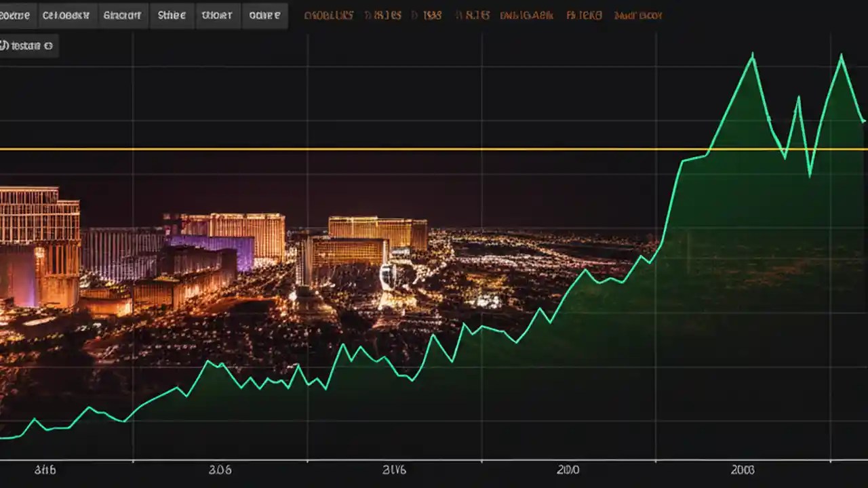Click the Gracran button in the top toolbar

(x=123, y=15)
